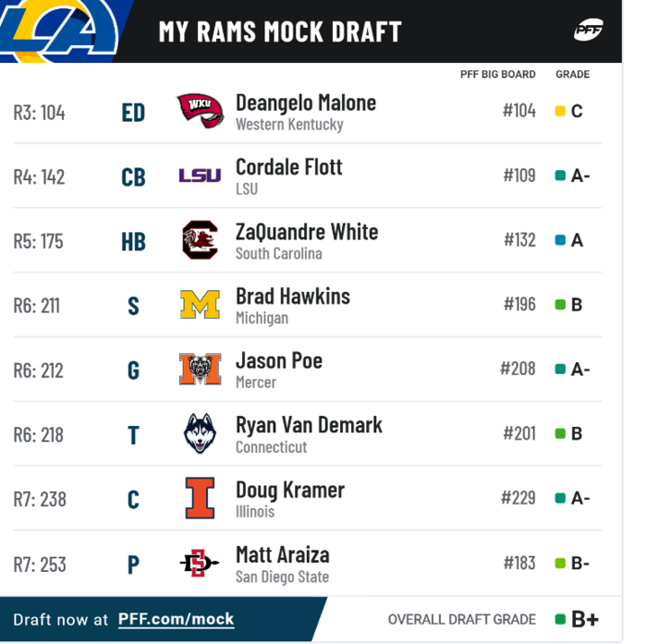Click the blue A grade swatch for ZaQuandre White
This screenshot has height=644, width=647.
[560, 240]
